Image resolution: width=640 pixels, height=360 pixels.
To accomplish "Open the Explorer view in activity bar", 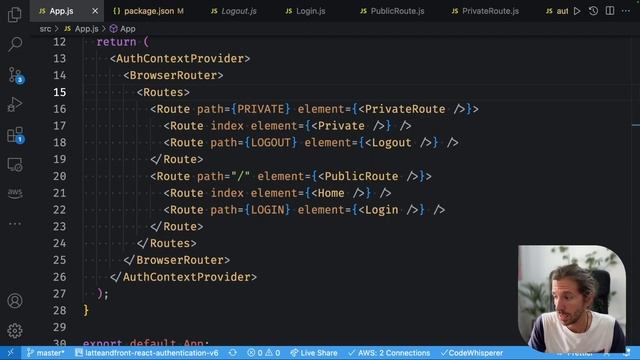I will click(x=15, y=15).
